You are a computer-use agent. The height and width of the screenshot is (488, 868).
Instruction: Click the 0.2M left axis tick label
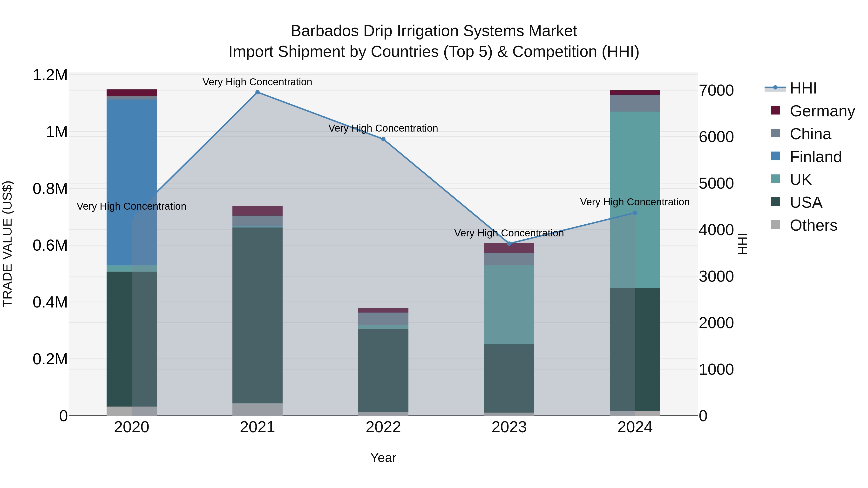point(50,359)
